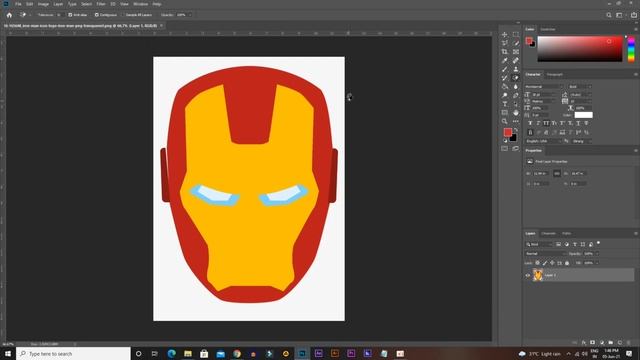
Task: Toggle lock transparent pixels
Action: [x=538, y=263]
